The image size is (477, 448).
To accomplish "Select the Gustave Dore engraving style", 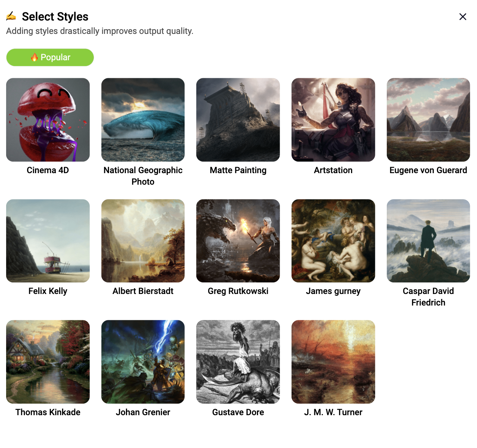I will (238, 362).
